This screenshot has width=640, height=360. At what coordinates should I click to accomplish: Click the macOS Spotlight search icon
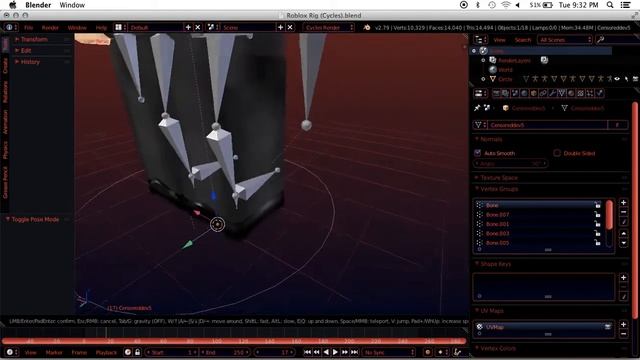610,5
